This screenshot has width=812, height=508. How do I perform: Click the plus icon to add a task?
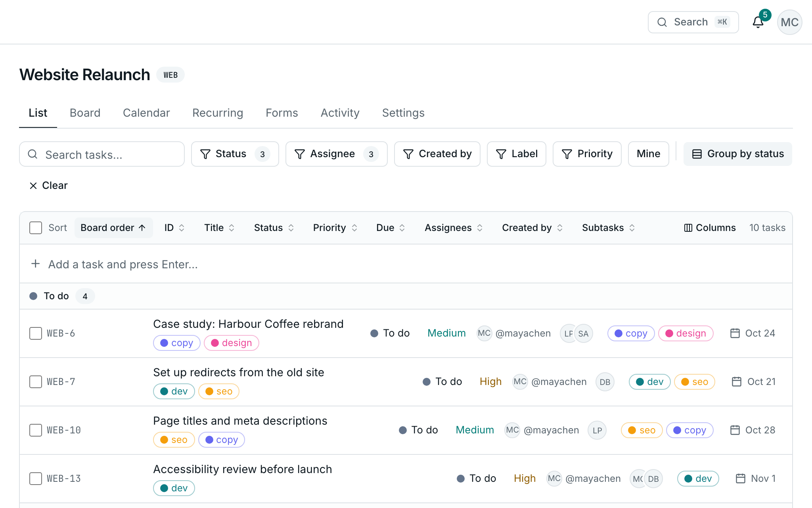[x=36, y=264]
